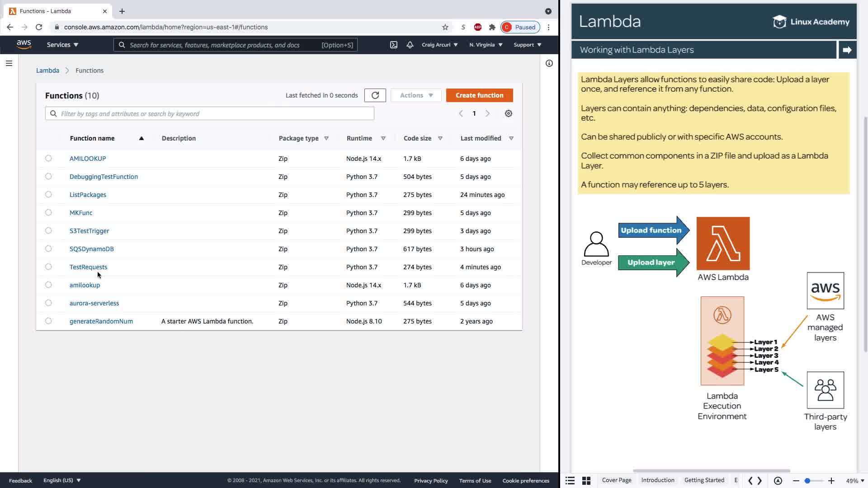
Task: Click the Create function button
Action: (x=479, y=95)
